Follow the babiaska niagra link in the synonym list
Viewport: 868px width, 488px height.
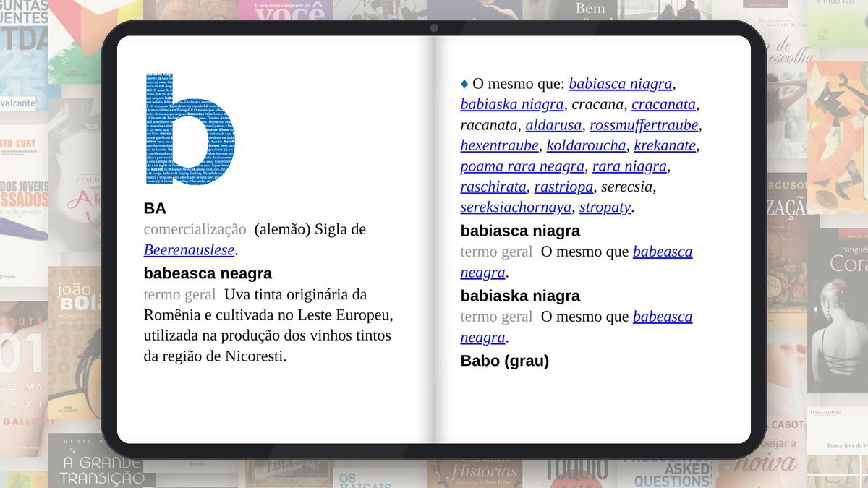tap(512, 104)
